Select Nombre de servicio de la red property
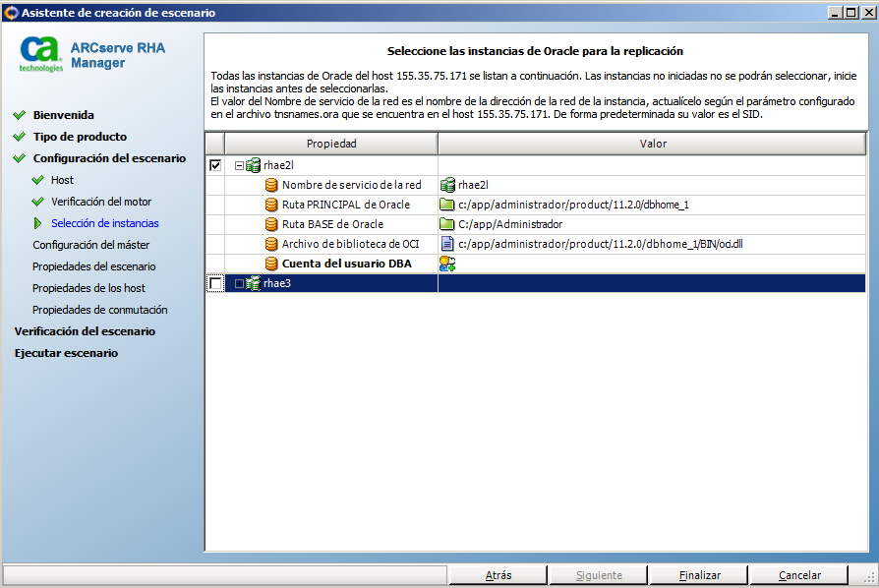Image resolution: width=879 pixels, height=588 pixels. click(351, 185)
